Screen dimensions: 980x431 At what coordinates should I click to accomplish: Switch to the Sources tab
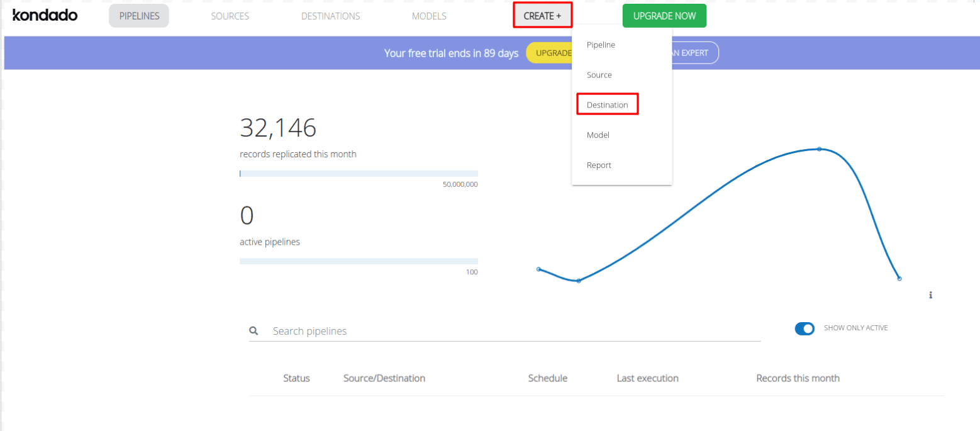pos(230,16)
